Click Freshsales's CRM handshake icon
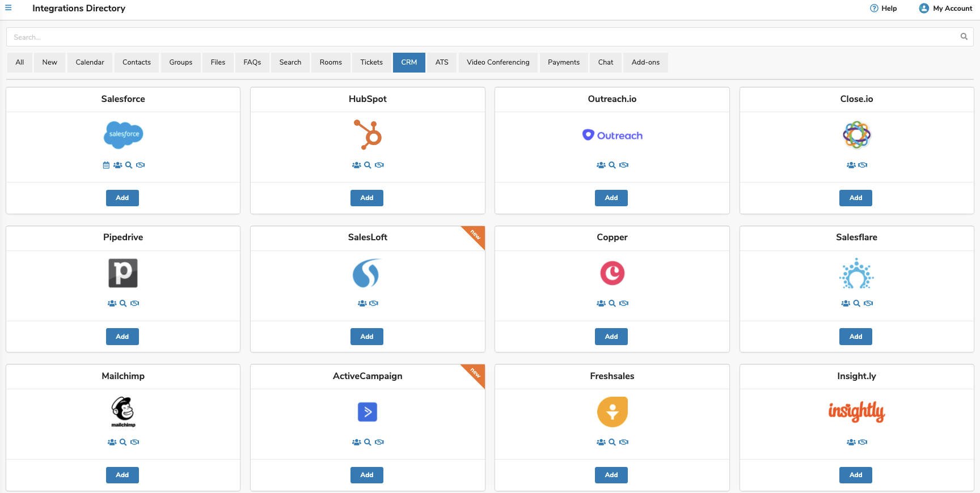The height and width of the screenshot is (493, 980). pyautogui.click(x=624, y=442)
